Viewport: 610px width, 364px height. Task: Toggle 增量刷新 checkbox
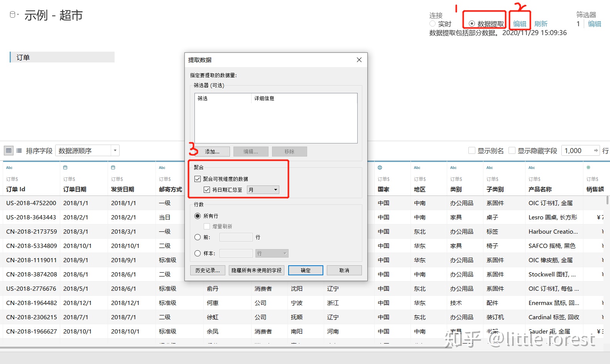click(x=207, y=226)
